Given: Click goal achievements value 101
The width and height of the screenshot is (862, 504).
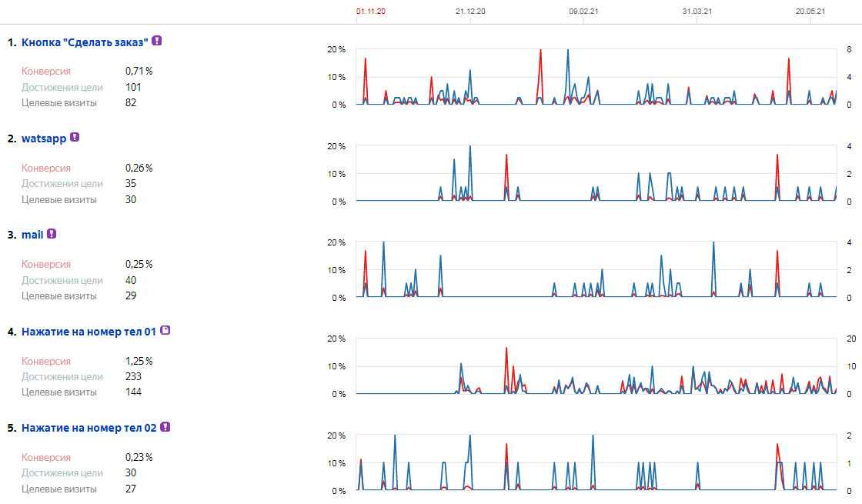Looking at the screenshot, I should tap(133, 87).
